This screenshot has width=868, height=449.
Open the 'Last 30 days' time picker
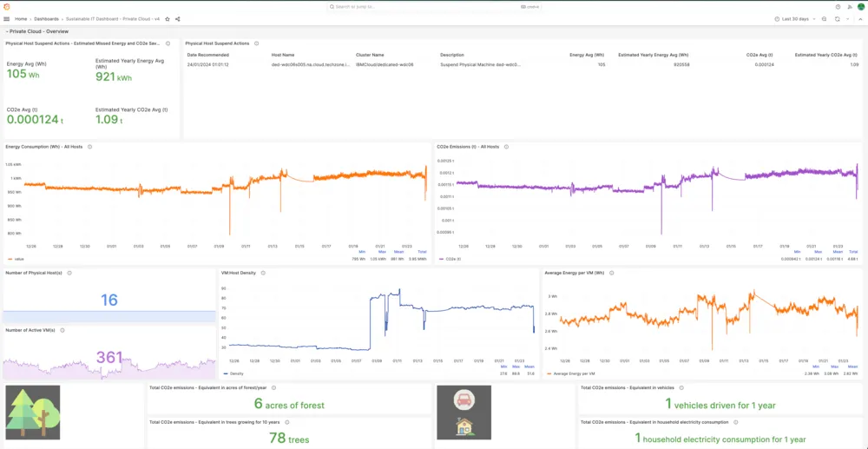(x=794, y=18)
